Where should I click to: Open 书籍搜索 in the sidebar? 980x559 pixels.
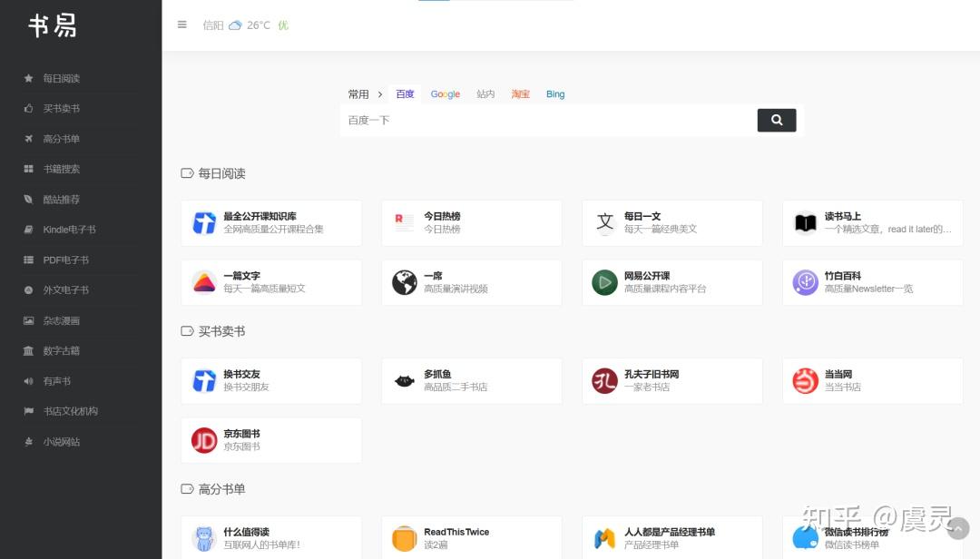62,169
